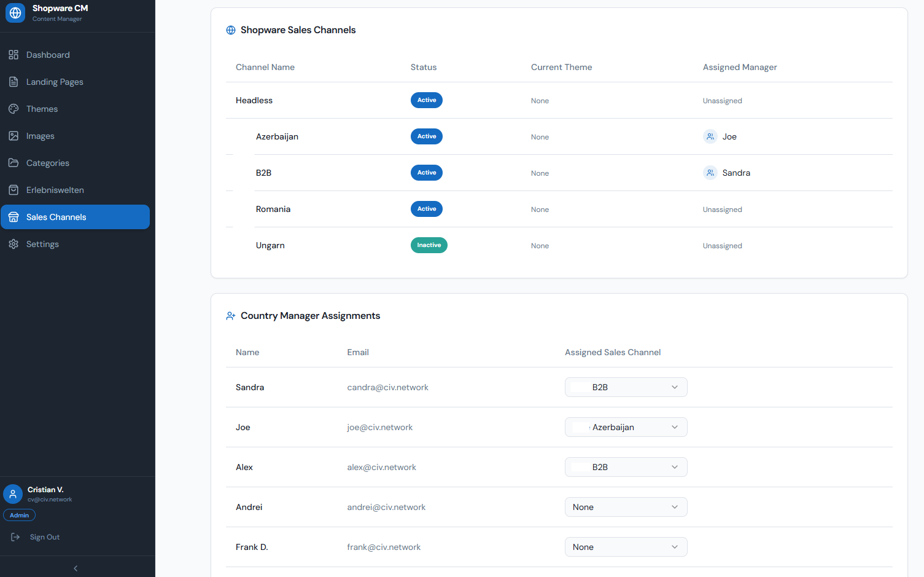Click the Assigned Sales Channel column header
The height and width of the screenshot is (577, 924).
613,352
